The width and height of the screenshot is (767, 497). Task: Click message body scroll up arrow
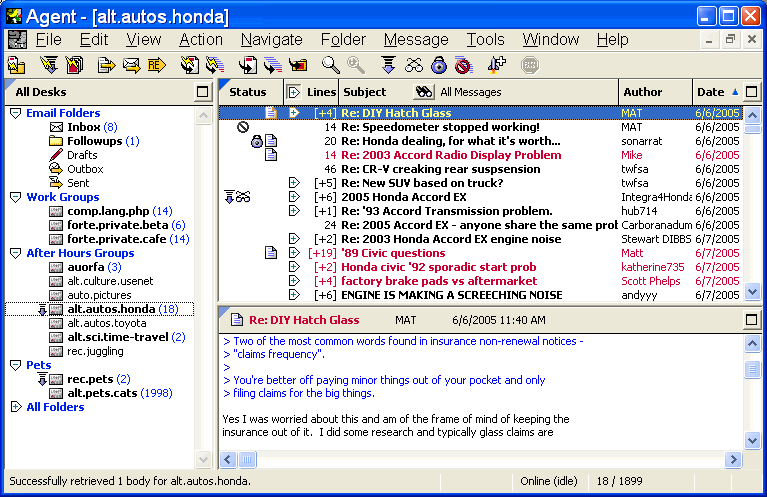[x=752, y=343]
